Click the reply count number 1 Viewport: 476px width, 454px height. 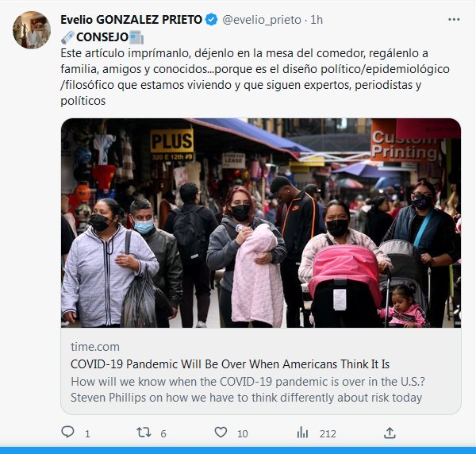click(87, 433)
